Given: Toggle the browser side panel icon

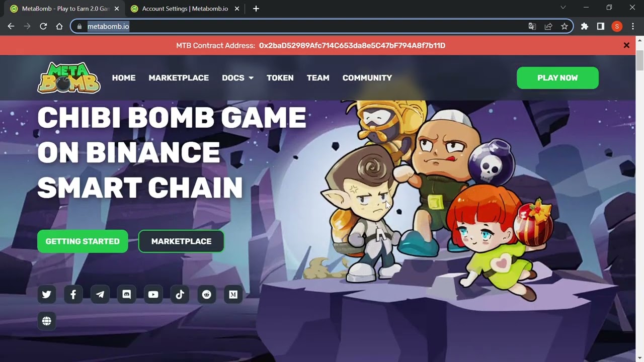Looking at the screenshot, I should pyautogui.click(x=601, y=26).
